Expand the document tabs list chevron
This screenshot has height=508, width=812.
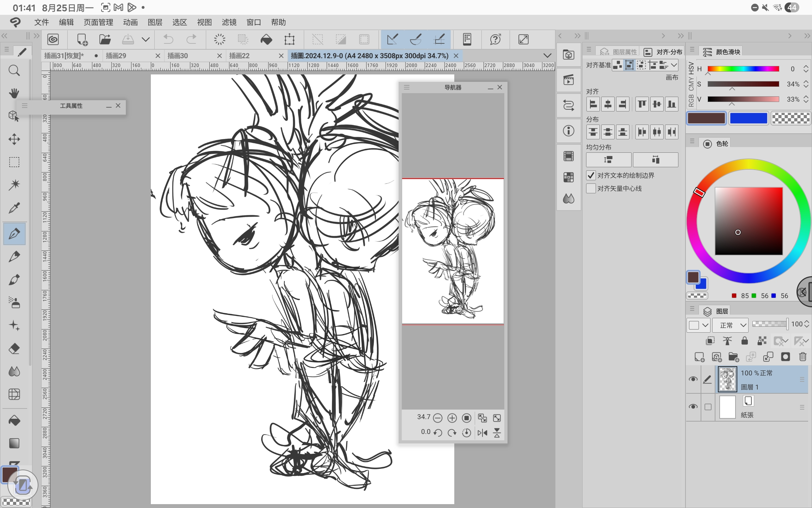pos(547,56)
